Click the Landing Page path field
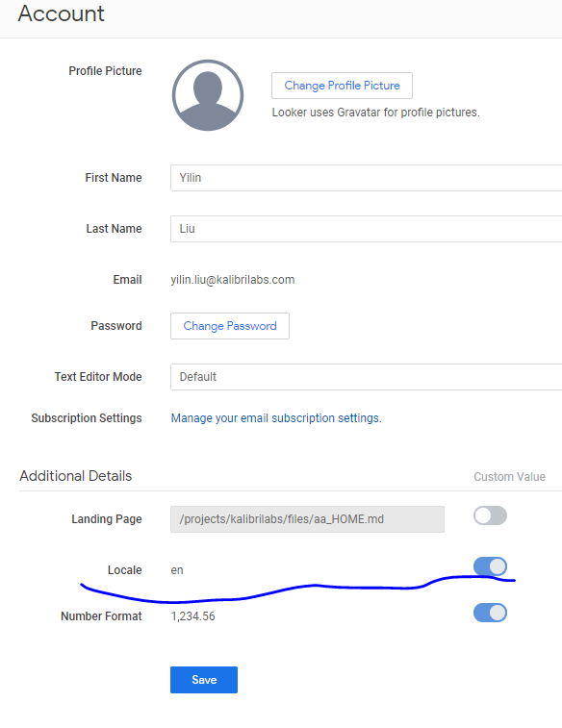562x728 pixels. [307, 519]
